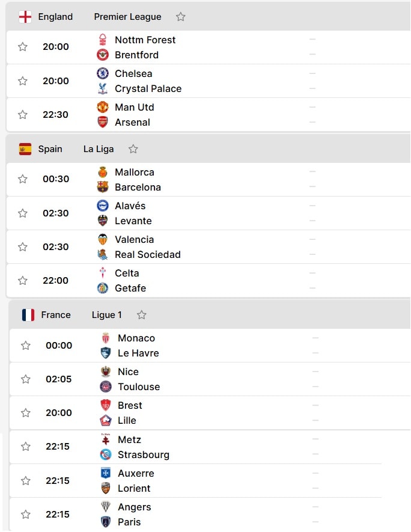This screenshot has width=411, height=532.
Task: Star the Nottm Forest vs Brentford match
Action: pos(23,46)
